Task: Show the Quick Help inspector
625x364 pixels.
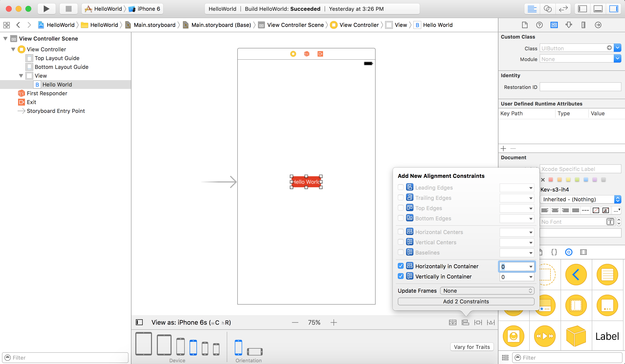Action: pyautogui.click(x=539, y=25)
